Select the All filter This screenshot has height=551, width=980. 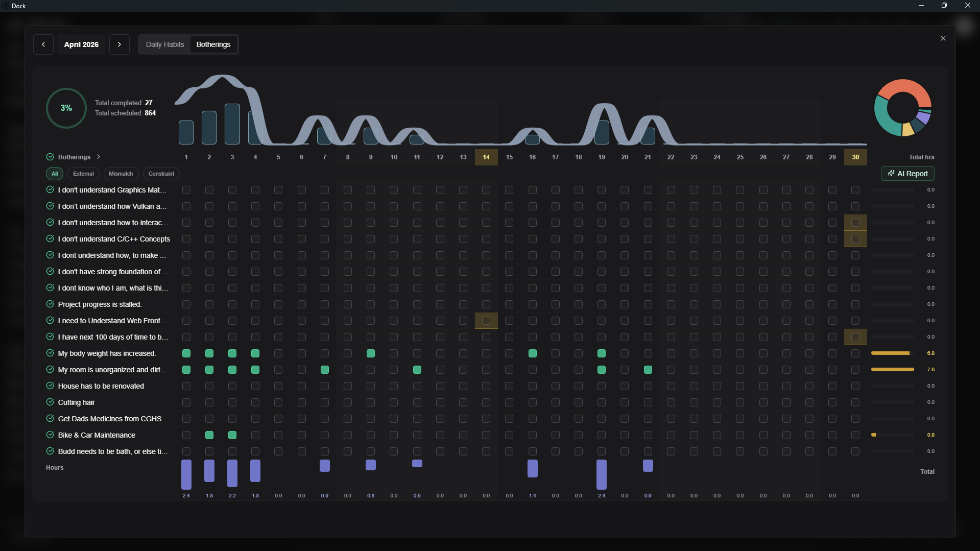point(55,174)
